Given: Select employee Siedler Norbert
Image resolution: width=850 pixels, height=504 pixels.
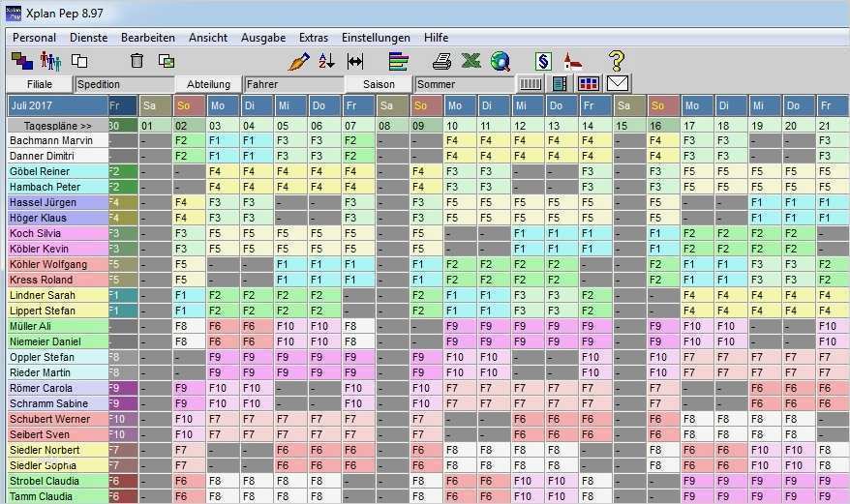Looking at the screenshot, I should [57, 450].
